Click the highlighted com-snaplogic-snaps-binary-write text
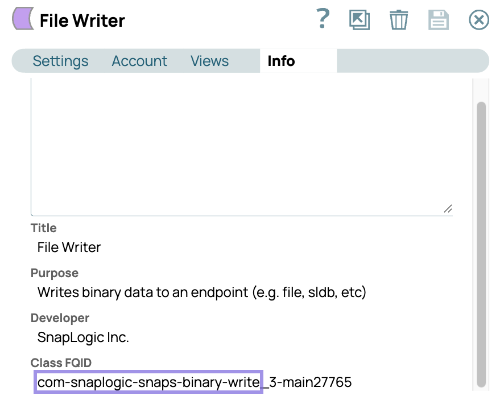The image size is (504, 420). coord(148,382)
